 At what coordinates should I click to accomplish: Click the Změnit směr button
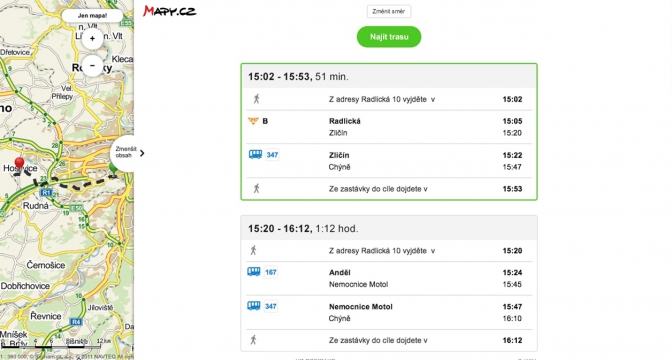[389, 12]
